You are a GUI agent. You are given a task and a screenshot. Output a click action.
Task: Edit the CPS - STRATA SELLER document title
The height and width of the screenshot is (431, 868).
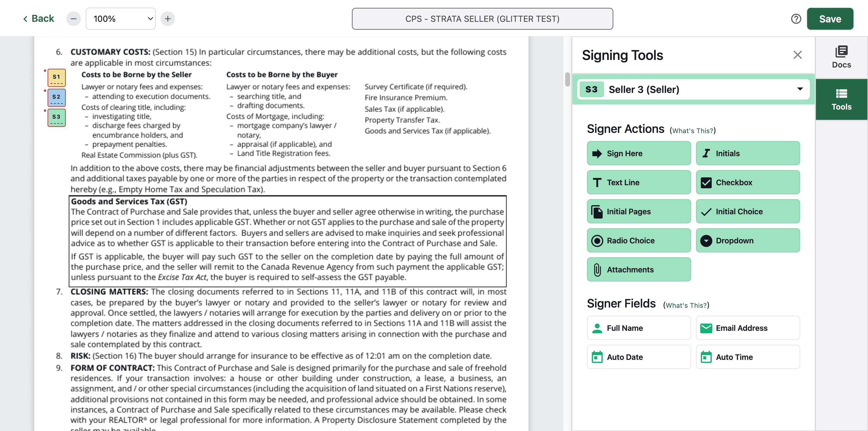(482, 19)
